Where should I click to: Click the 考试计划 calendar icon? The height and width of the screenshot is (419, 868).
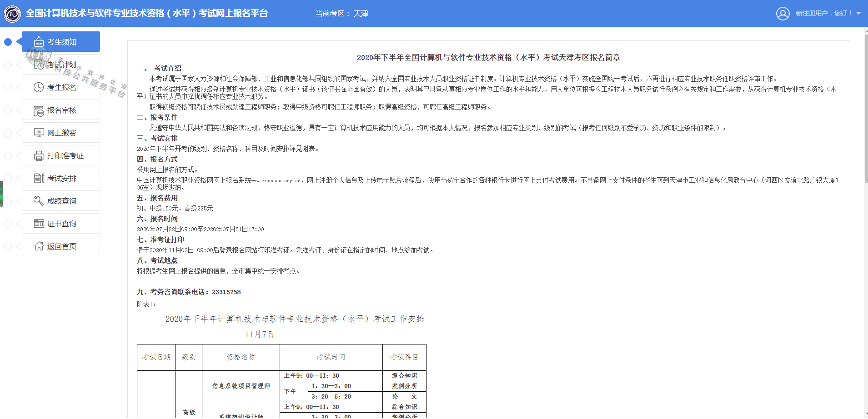point(39,65)
